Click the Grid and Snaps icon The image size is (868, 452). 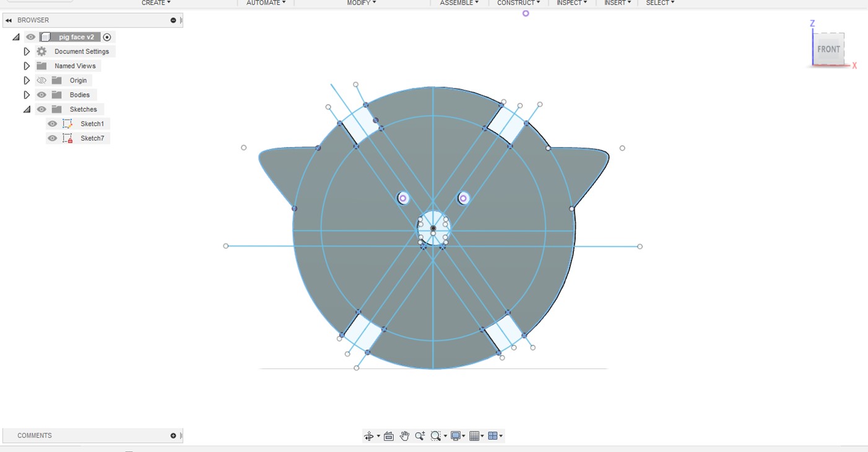point(475,436)
